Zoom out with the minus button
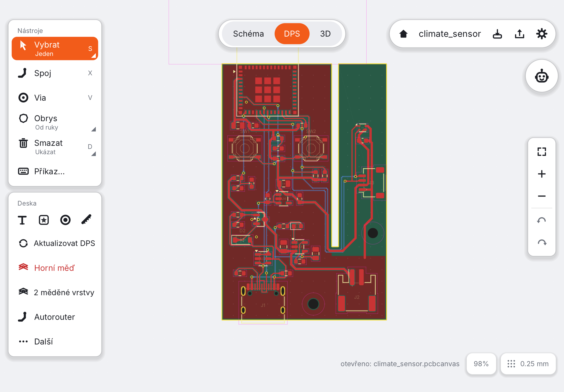 (x=542, y=196)
